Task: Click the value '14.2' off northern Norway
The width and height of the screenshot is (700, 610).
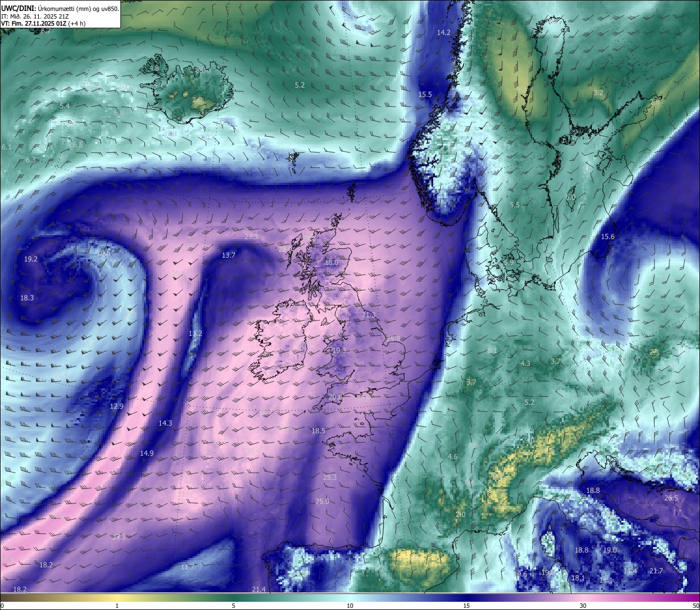Action: pos(444,32)
